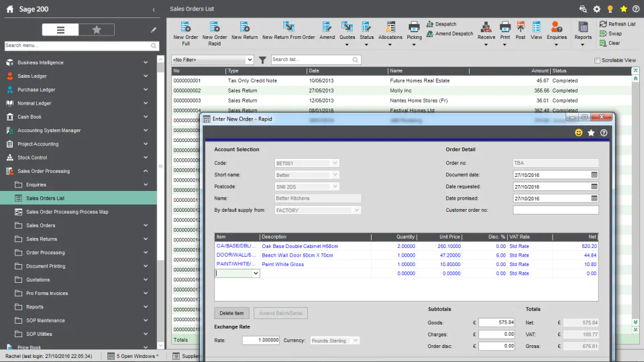644x362 pixels.
Task: Click the Customer order no field
Action: (x=555, y=210)
